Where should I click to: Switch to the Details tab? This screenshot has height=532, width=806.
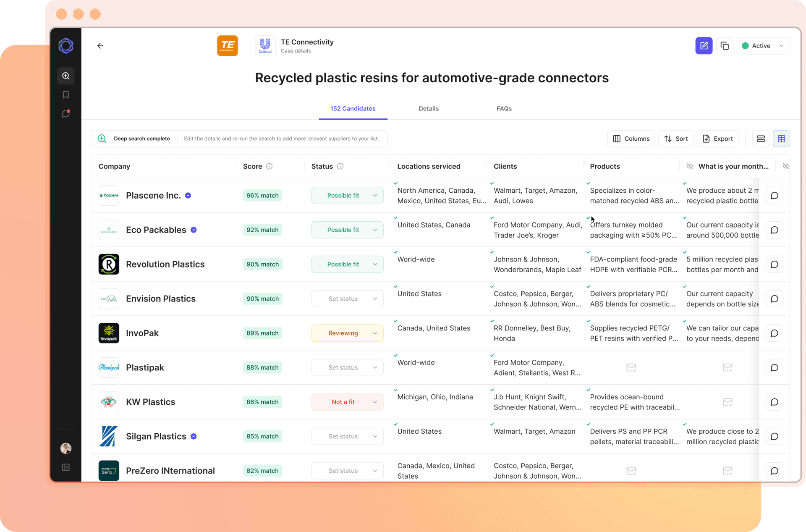[x=429, y=108]
